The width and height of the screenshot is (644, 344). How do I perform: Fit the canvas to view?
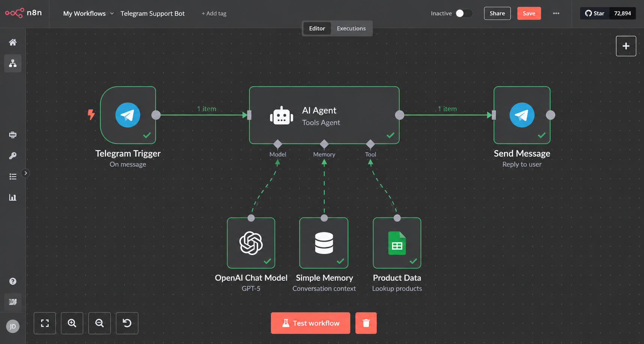pos(45,323)
